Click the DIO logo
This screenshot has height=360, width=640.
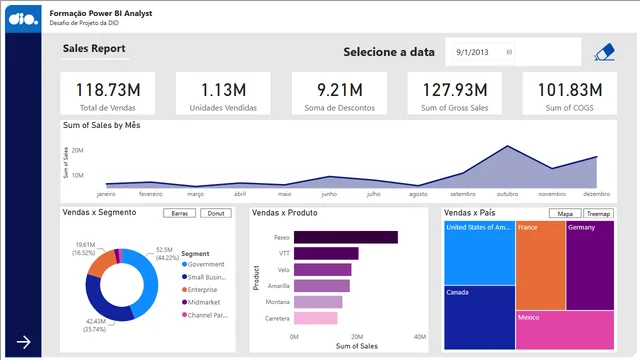[x=23, y=19]
